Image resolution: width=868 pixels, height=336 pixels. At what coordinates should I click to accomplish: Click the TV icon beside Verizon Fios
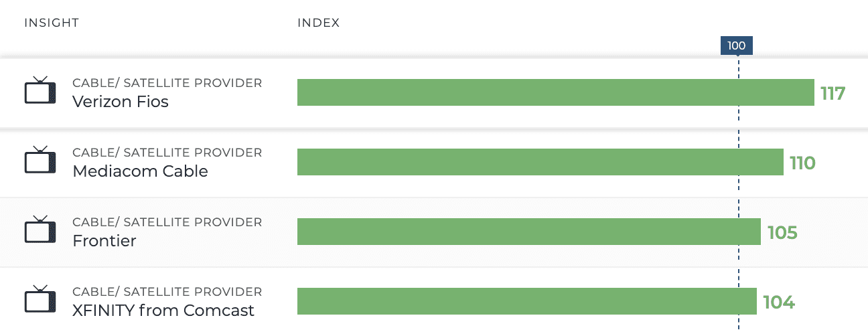(40, 90)
